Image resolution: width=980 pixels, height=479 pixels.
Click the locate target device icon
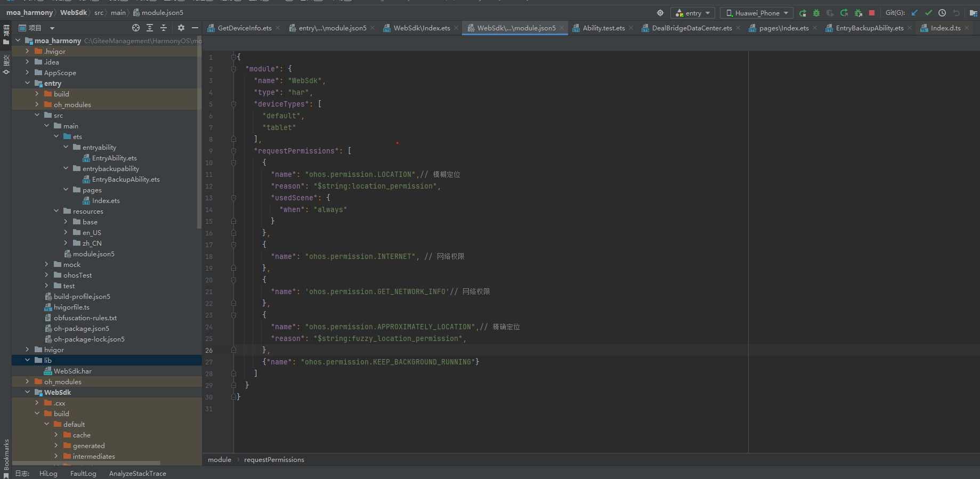click(x=660, y=13)
